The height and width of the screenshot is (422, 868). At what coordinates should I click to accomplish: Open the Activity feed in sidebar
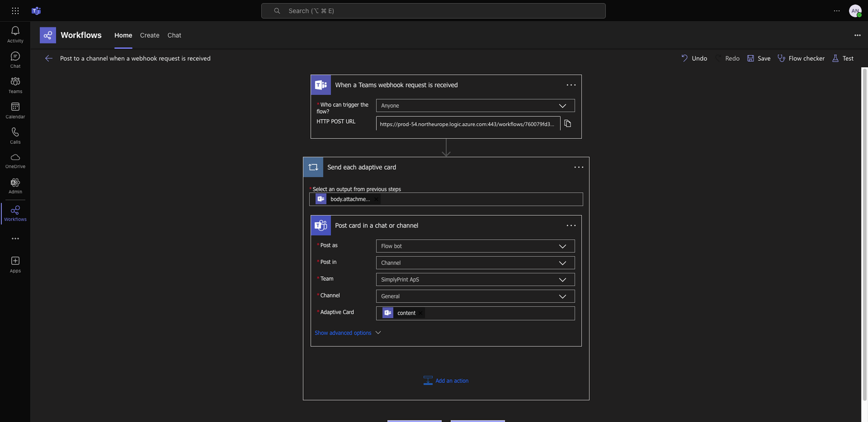15,34
